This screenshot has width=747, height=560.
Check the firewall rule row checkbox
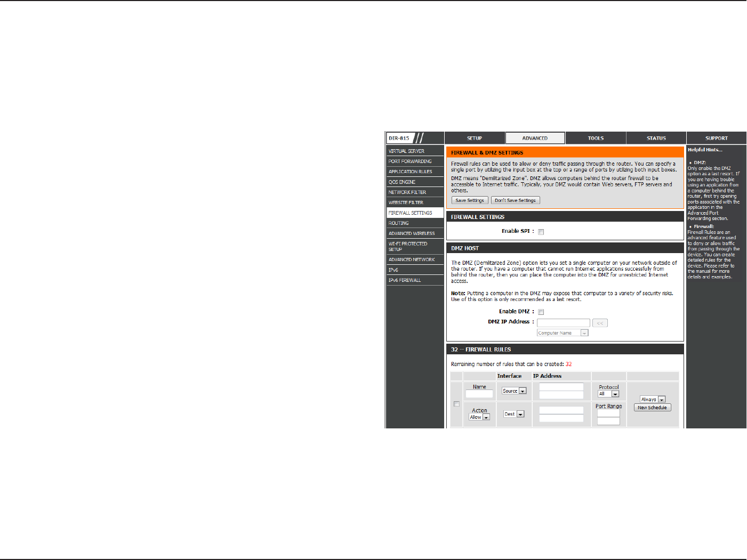(x=456, y=404)
